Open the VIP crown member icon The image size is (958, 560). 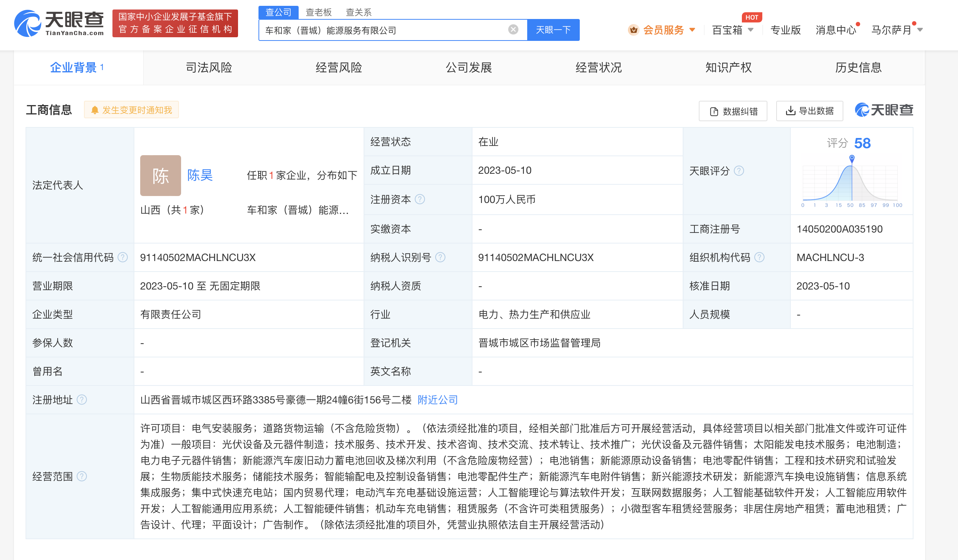tap(633, 30)
